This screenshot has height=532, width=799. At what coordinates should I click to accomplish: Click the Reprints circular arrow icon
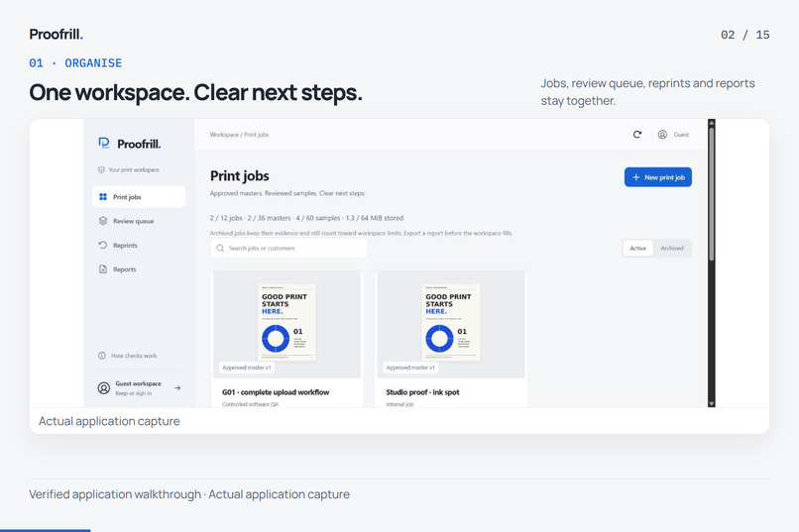coord(103,245)
